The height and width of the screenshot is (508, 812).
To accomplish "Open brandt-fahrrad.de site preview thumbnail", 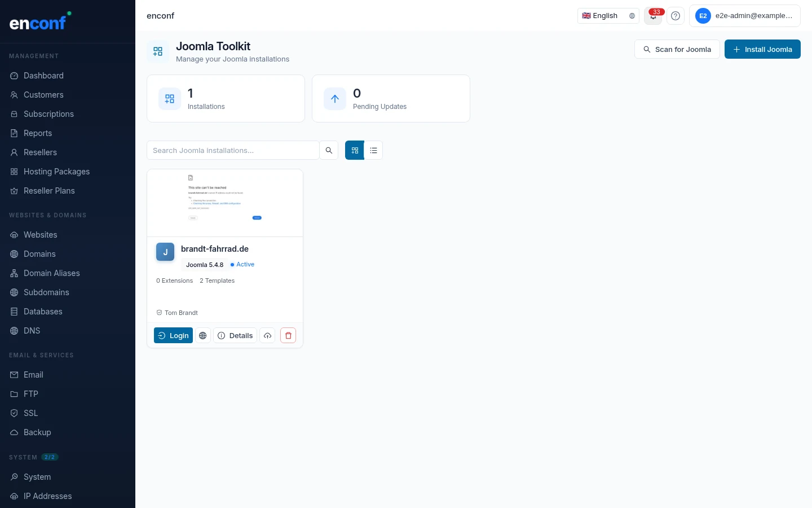I will tap(225, 203).
